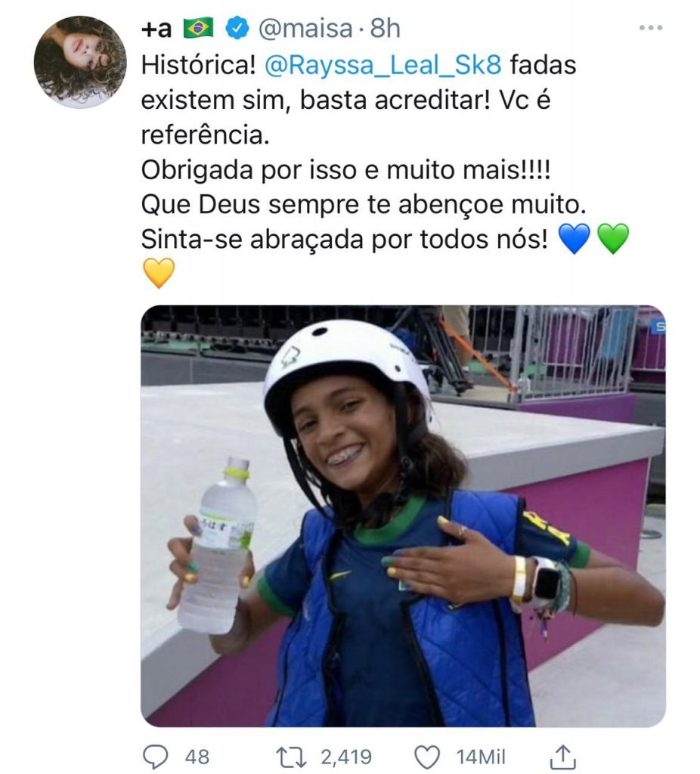Click the +a display name

click(156, 29)
